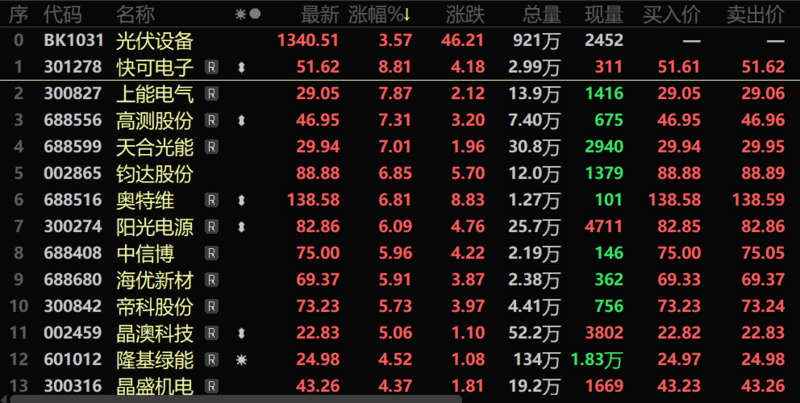Image resolution: width=800 pixels, height=403 pixels.
Task: Click the R badge beside 上能电气
Action: click(212, 93)
